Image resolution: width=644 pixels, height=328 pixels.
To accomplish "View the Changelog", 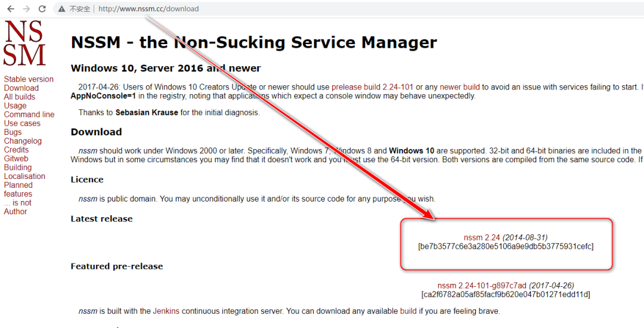I will [x=23, y=141].
